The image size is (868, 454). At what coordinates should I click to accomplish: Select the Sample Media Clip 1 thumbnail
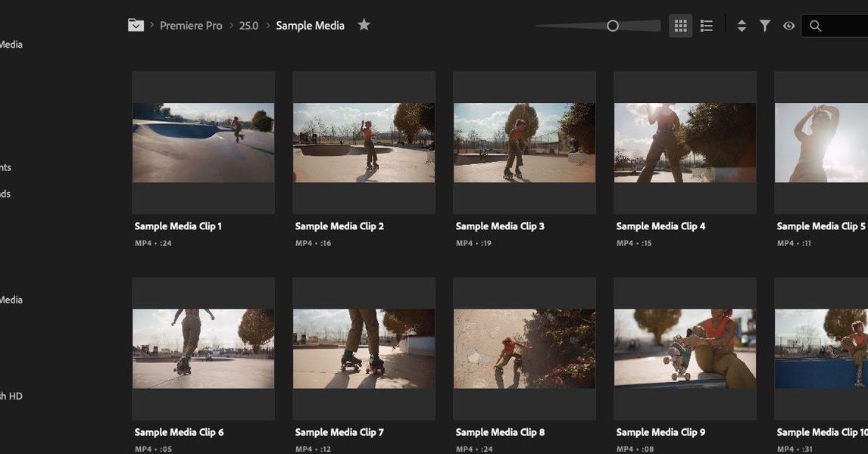click(x=203, y=143)
